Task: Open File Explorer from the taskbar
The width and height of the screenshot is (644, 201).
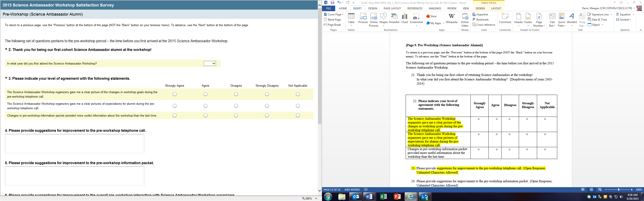Action: click(342, 197)
